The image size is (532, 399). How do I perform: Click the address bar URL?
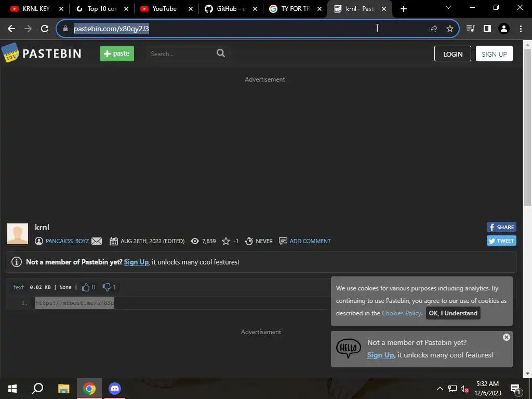coord(111,29)
